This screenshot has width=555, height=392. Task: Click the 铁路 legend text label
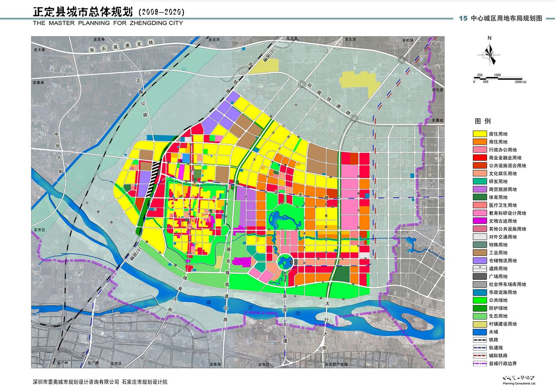(493, 340)
